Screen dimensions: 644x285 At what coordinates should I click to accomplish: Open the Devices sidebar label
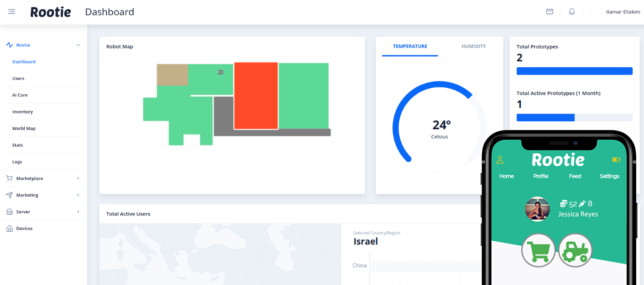pos(24,229)
